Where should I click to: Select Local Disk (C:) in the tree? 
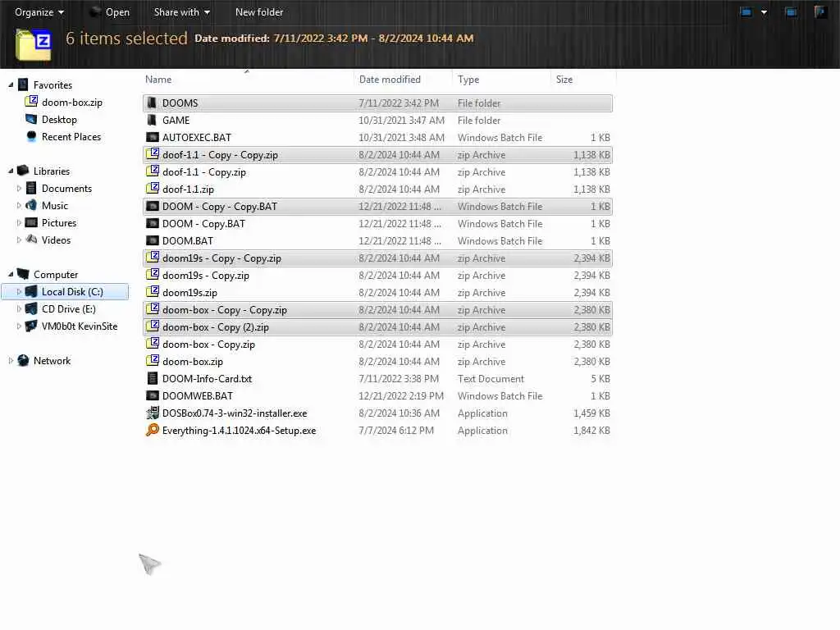66,292
